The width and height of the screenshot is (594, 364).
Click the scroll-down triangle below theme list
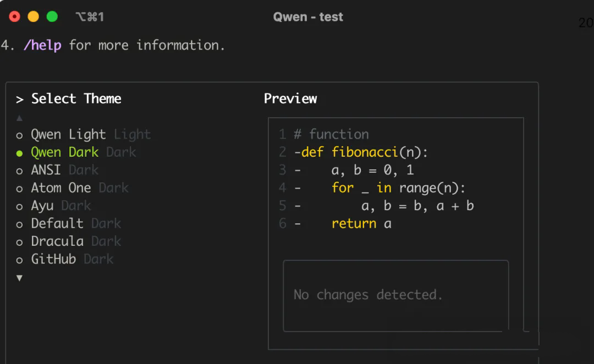point(19,278)
